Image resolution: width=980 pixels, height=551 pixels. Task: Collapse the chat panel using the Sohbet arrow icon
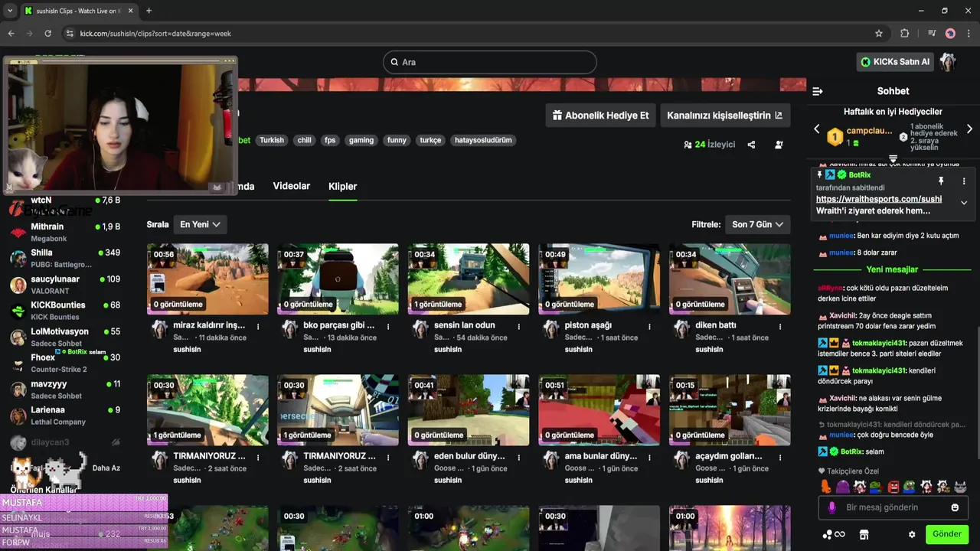click(x=817, y=91)
